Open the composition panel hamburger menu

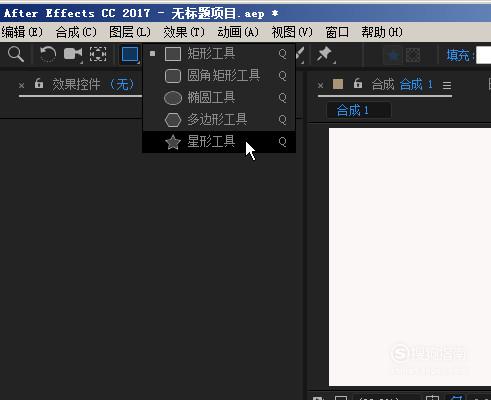pyautogui.click(x=447, y=86)
